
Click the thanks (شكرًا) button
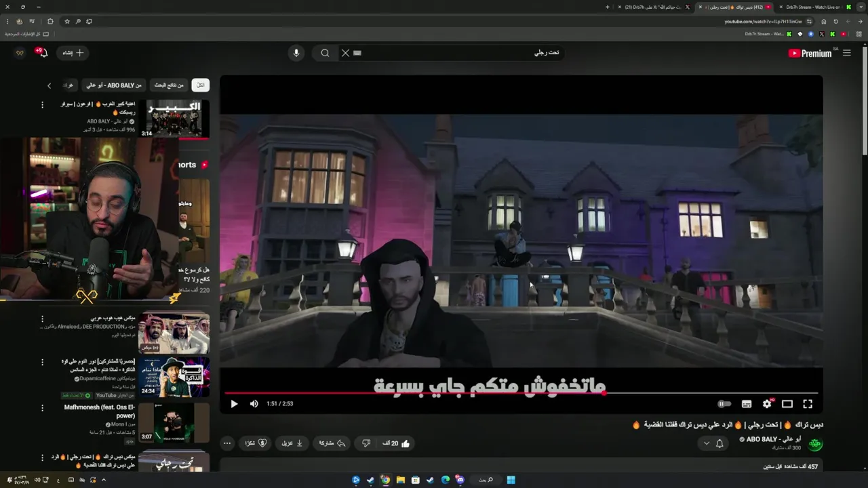(x=256, y=443)
